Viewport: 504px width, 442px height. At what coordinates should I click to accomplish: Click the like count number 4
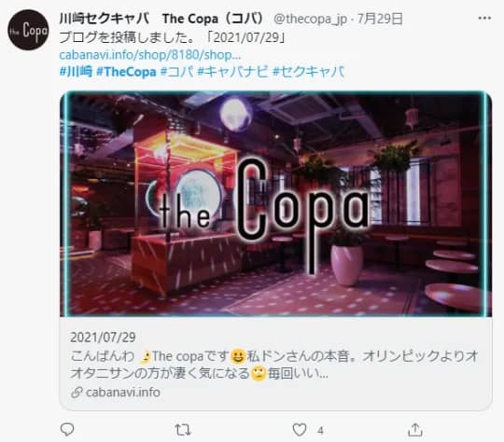click(320, 431)
